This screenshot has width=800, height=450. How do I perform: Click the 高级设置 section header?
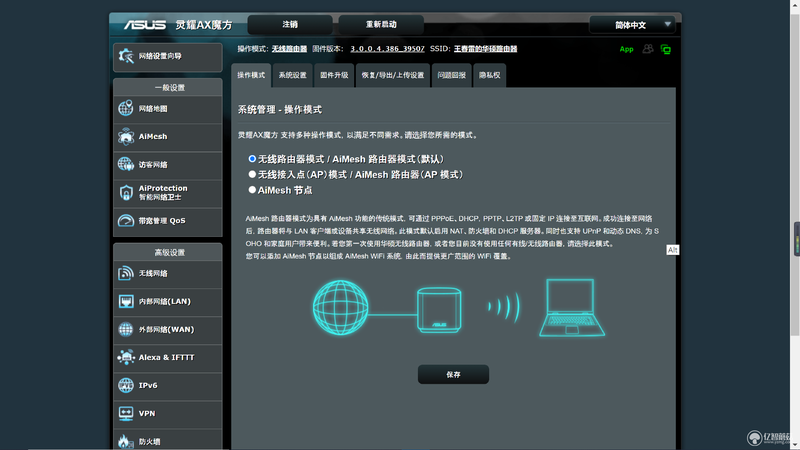point(168,253)
